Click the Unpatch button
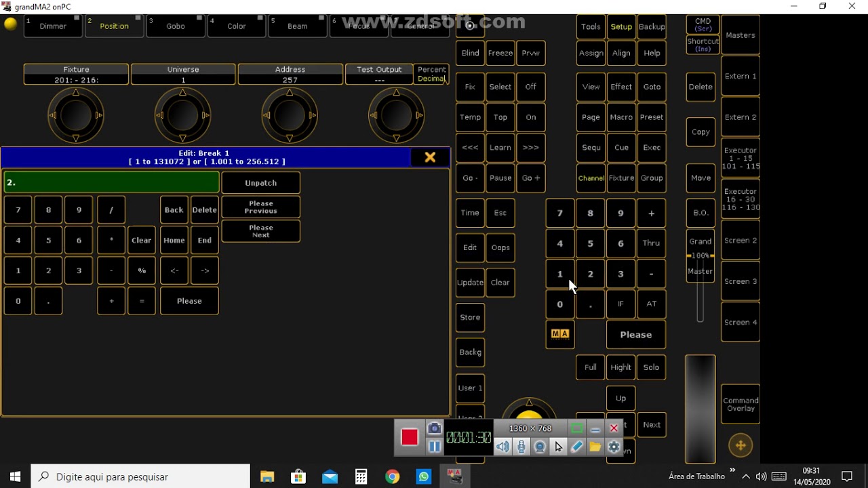Screen dimensions: 868x488 [261, 183]
